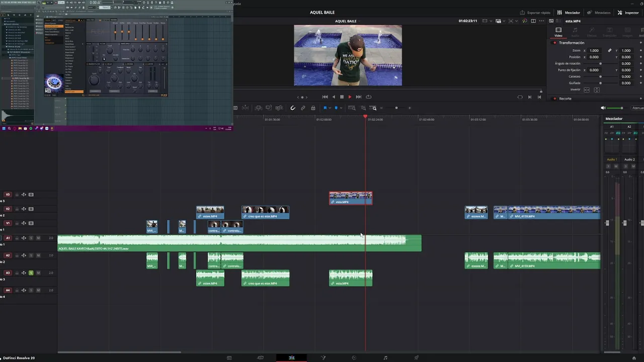This screenshot has height=362, width=644.
Task: Click the detail zoom icon
Action: 363,108
